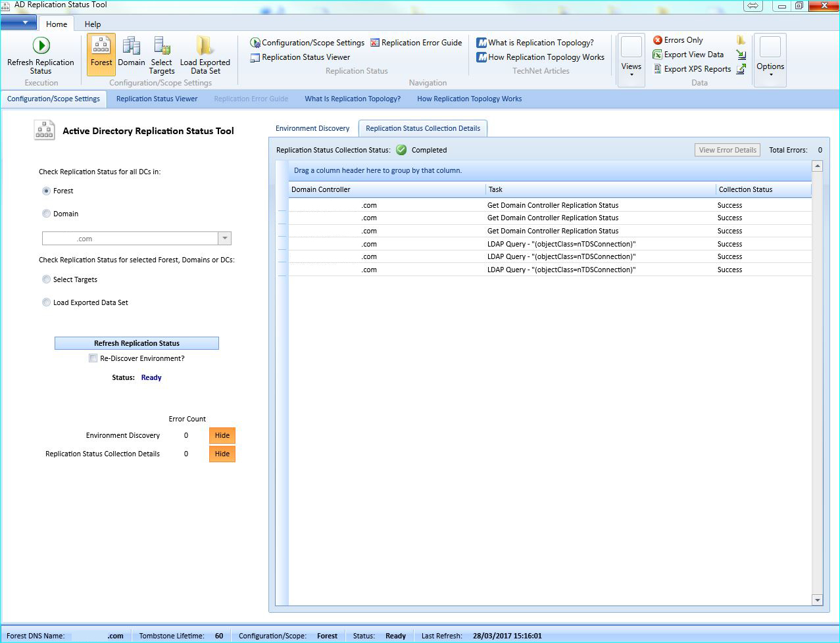Click the Refresh Replication Status ribbon icon
Image resolution: width=840 pixels, height=643 pixels.
coord(41,55)
